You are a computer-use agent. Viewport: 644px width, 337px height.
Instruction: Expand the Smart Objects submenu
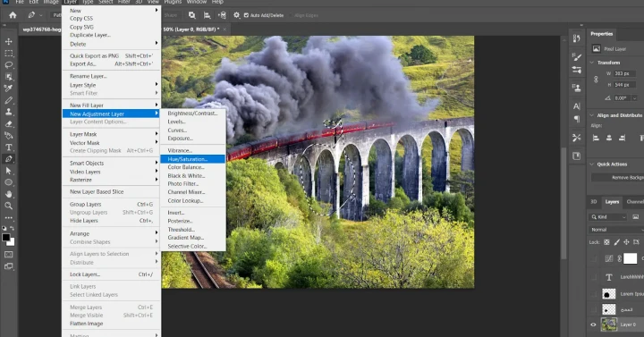[x=111, y=163]
